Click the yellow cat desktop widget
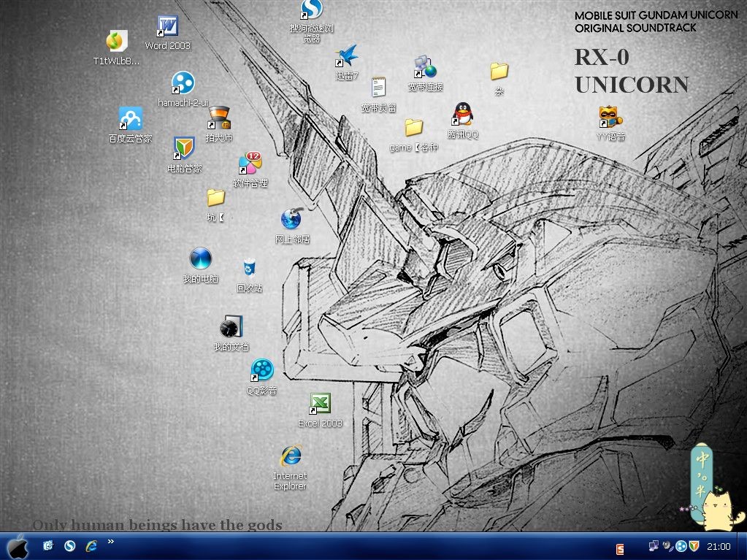This screenshot has width=747, height=560. [719, 511]
